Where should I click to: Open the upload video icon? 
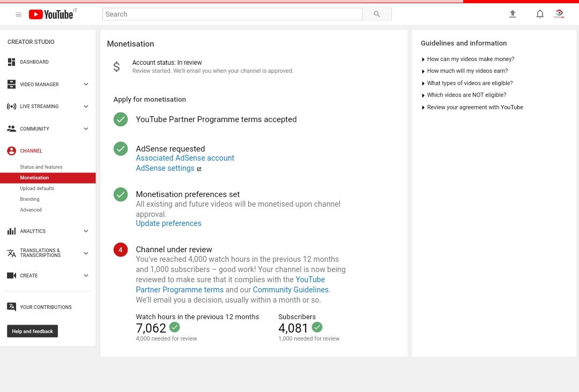click(513, 14)
